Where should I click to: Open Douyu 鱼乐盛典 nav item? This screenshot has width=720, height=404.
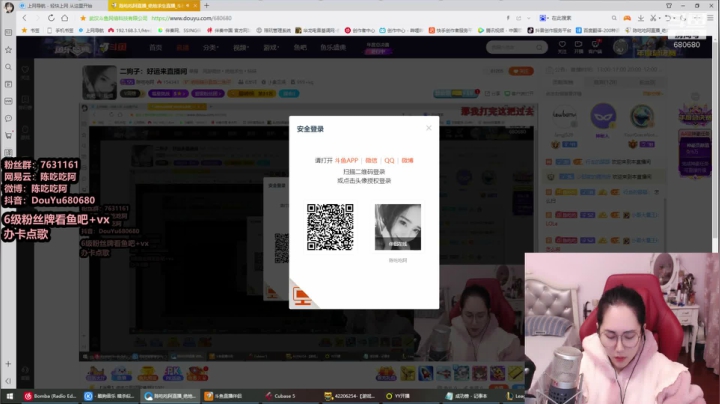click(333, 47)
